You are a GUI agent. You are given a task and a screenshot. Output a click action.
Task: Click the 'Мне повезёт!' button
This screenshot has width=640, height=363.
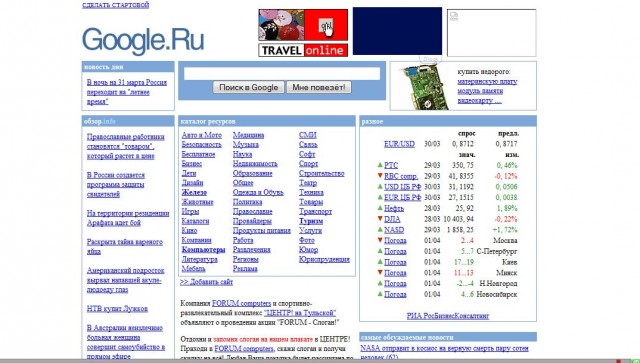tap(319, 87)
